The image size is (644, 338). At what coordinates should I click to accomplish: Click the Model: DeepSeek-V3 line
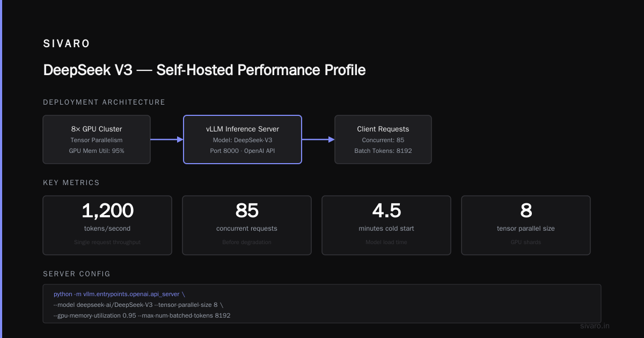[243, 140]
